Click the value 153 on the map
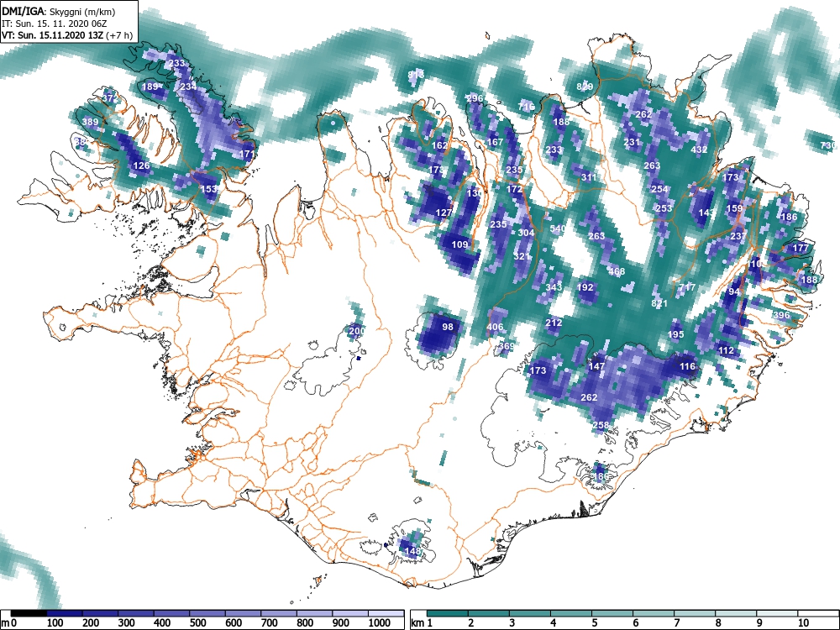The image size is (840, 630). coord(209,189)
